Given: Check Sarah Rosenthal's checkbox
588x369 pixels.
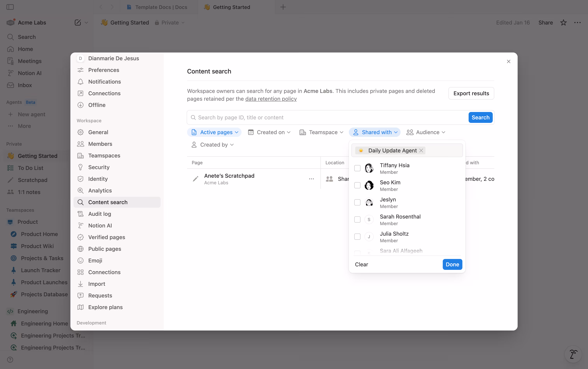Looking at the screenshot, I should [357, 219].
